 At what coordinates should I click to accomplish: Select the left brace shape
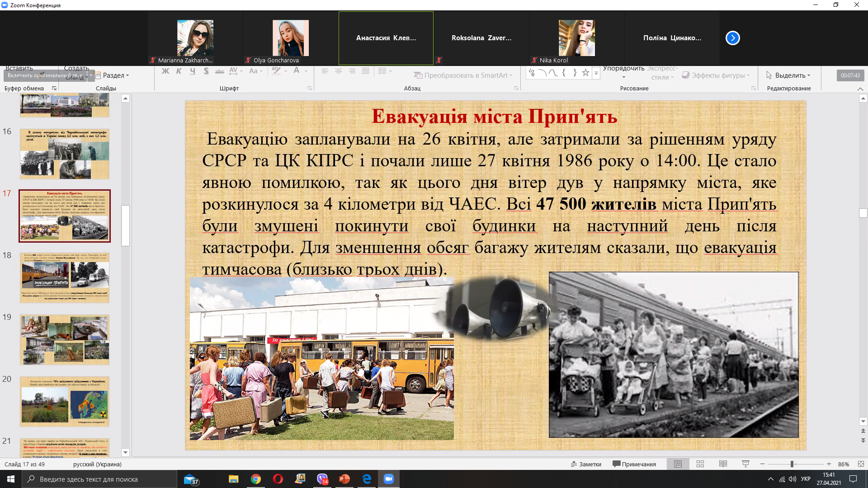pos(564,72)
